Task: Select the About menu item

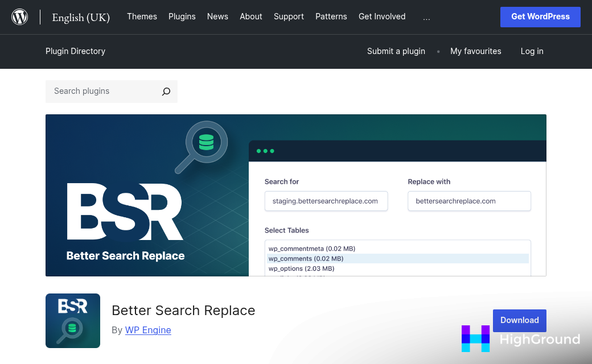Action: (x=250, y=16)
